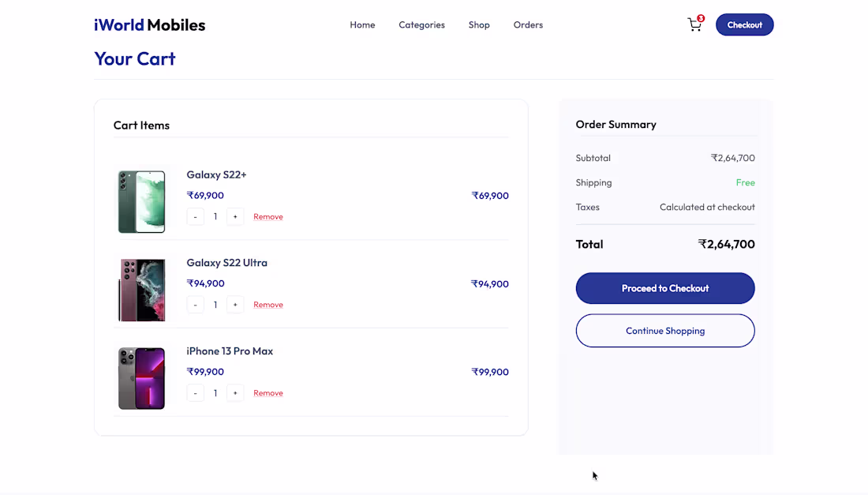868x495 pixels.
Task: Click Proceed to Checkout button
Action: click(x=665, y=288)
